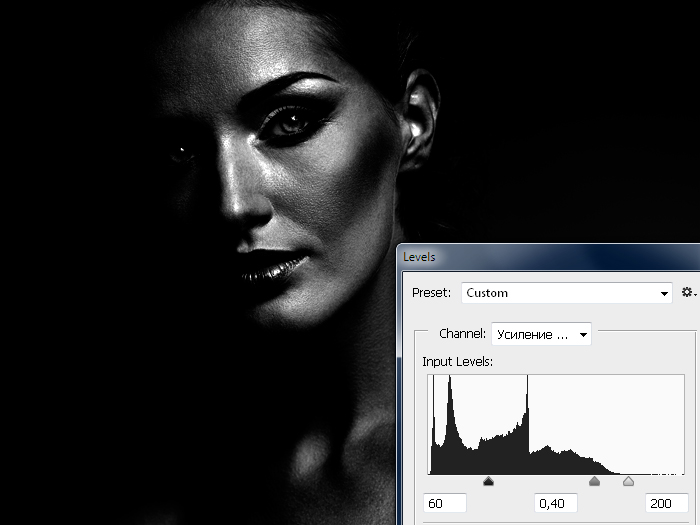Click the midtone input field showing 0,40
This screenshot has height=525, width=700.
pyautogui.click(x=556, y=503)
